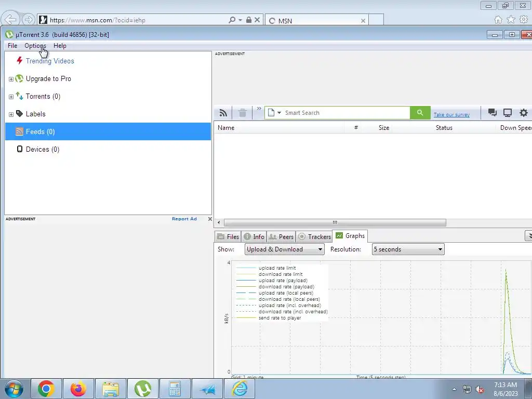Click the address bar lock icon

(x=249, y=20)
